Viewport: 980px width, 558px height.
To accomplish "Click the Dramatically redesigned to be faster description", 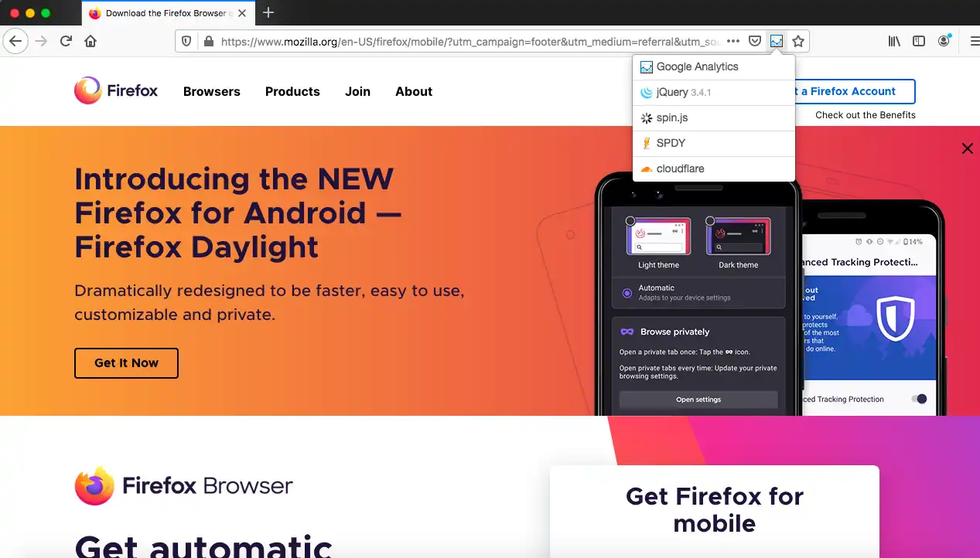I will click(269, 303).
